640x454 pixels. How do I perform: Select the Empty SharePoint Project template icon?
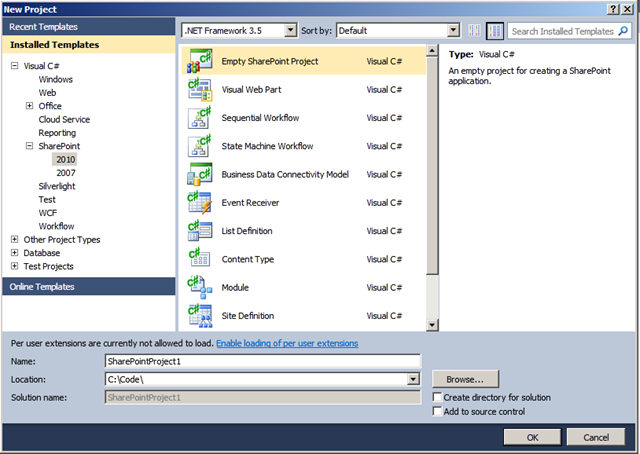(x=200, y=61)
